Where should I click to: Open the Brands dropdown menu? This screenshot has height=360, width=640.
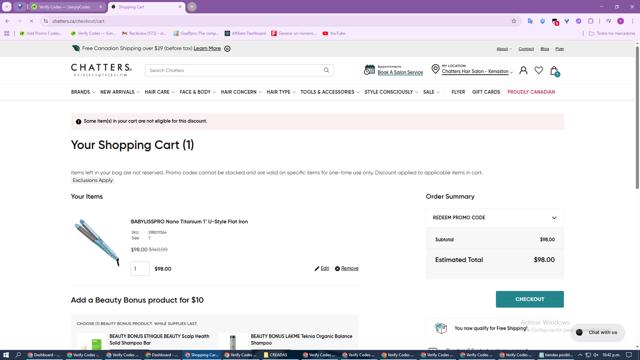click(x=83, y=92)
